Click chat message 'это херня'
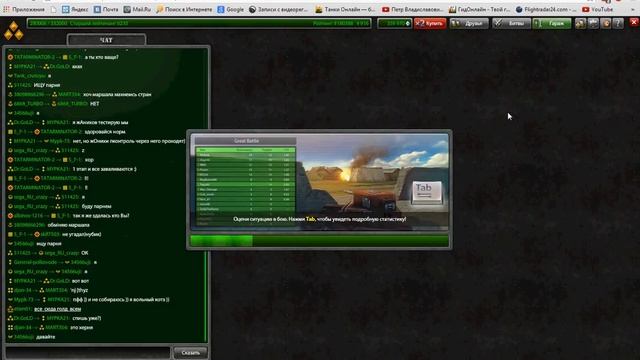Screen dimensions: 640x360 tap(82, 327)
